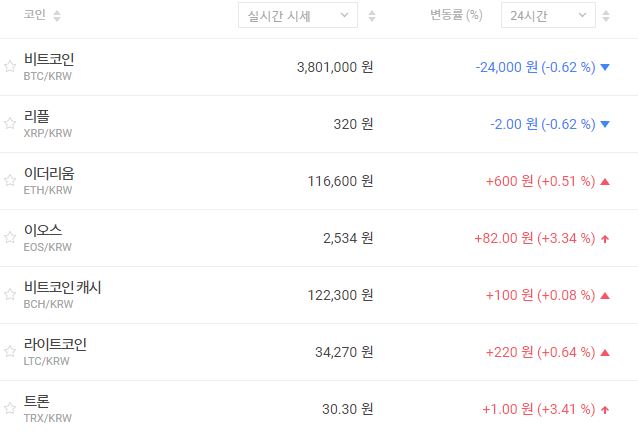
Task: Add 라이트코인 to favorites star
Action: 10,352
